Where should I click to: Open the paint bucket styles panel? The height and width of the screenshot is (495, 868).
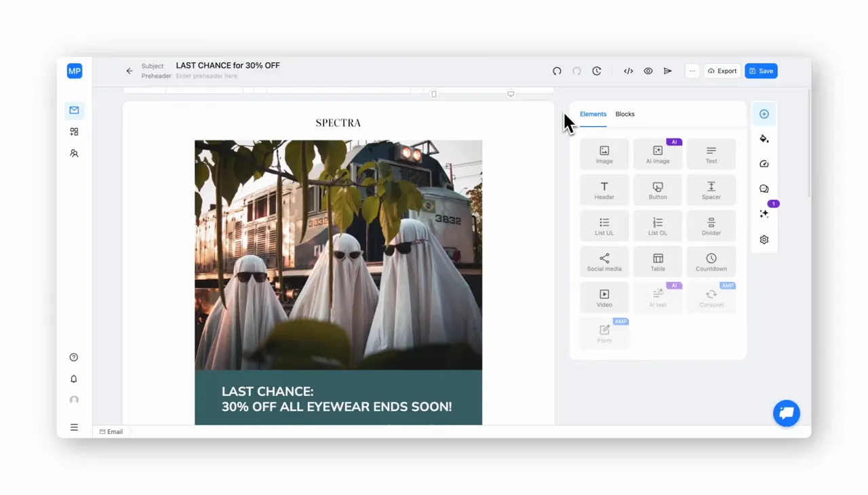coord(764,139)
